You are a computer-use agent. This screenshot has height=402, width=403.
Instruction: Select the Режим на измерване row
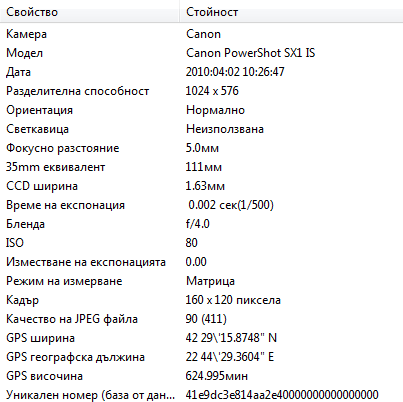point(201,281)
